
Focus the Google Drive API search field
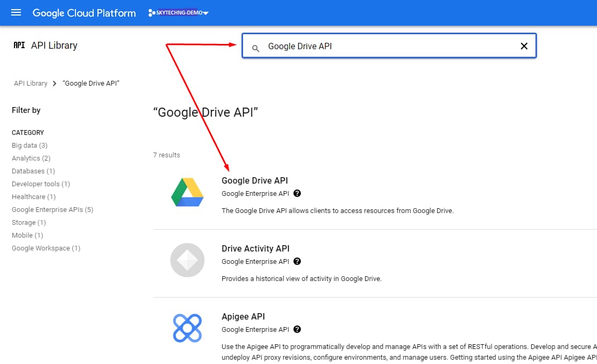click(389, 46)
